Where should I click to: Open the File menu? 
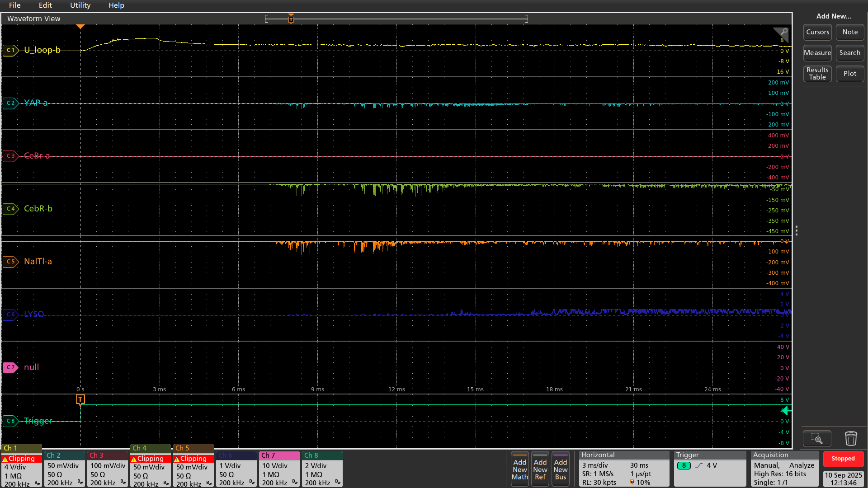click(x=14, y=5)
